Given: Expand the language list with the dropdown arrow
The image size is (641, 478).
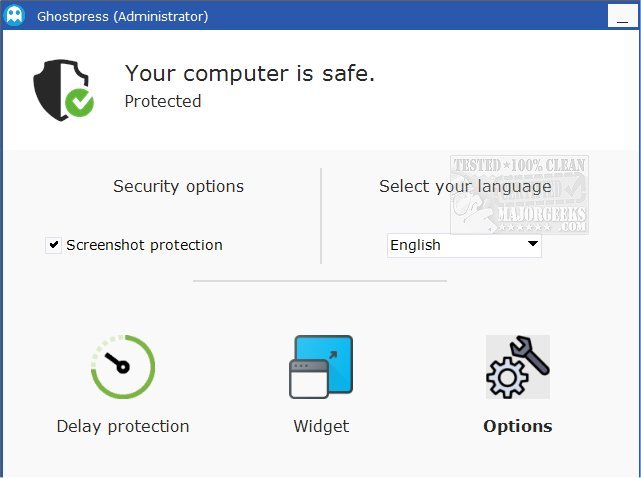Looking at the screenshot, I should (x=532, y=244).
